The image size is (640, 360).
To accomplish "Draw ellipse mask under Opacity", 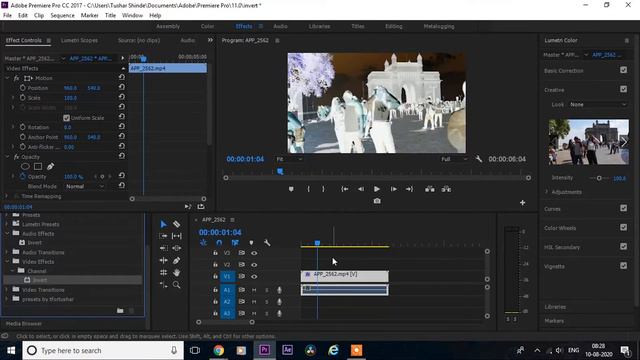I will (25, 167).
